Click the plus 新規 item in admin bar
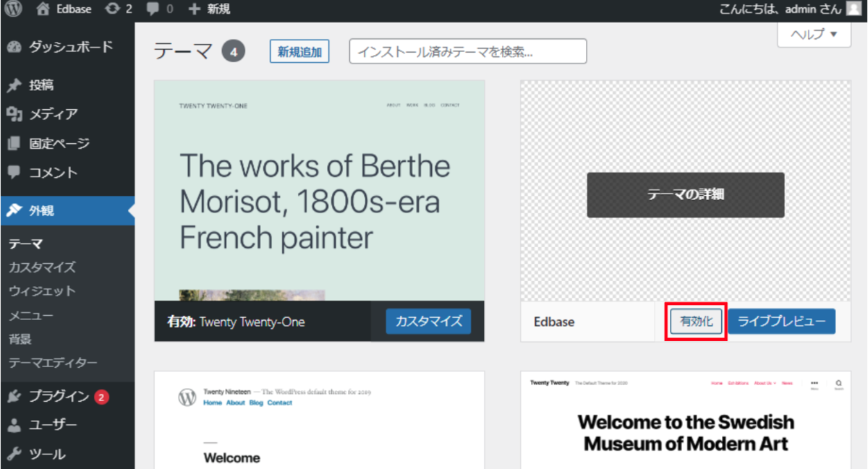Image resolution: width=868 pixels, height=469 pixels. (209, 9)
